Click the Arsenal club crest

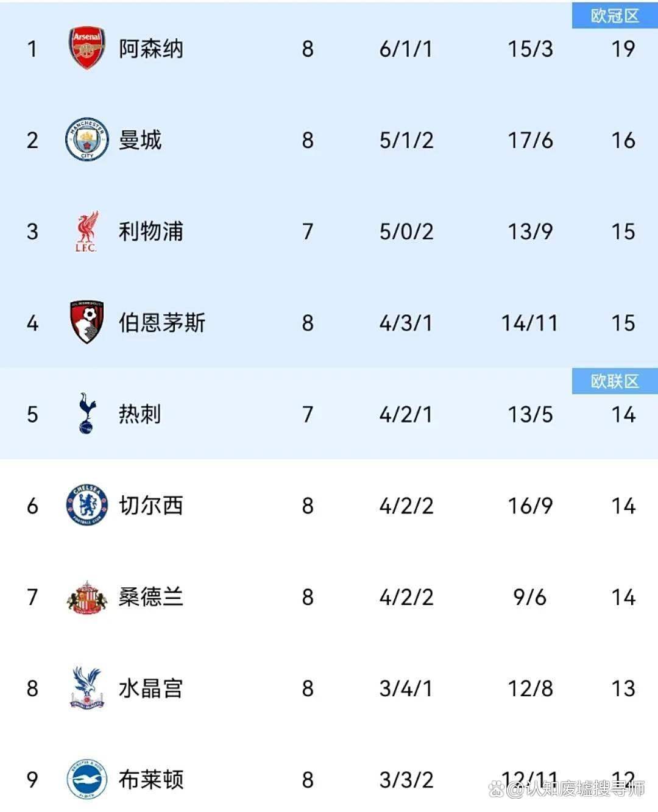click(x=85, y=49)
